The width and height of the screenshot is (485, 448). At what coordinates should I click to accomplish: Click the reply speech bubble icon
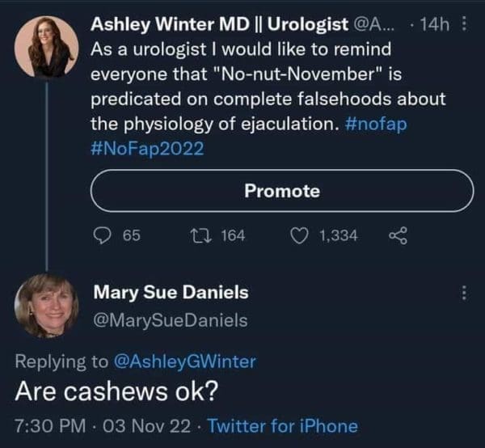[x=103, y=235]
